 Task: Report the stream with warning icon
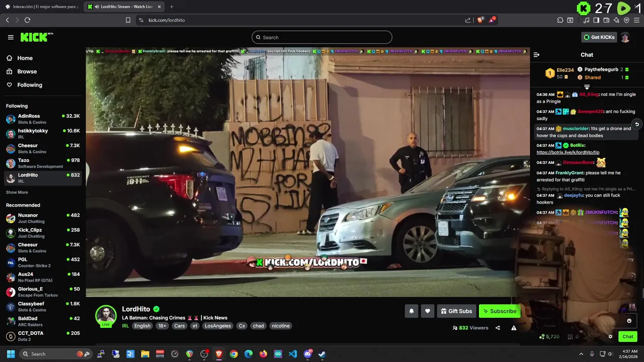[514, 328]
